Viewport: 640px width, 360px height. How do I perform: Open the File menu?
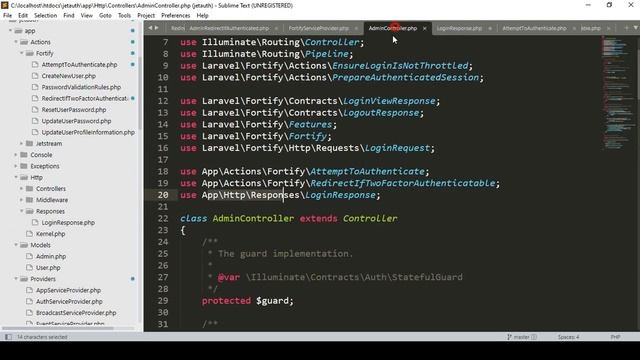click(7, 16)
